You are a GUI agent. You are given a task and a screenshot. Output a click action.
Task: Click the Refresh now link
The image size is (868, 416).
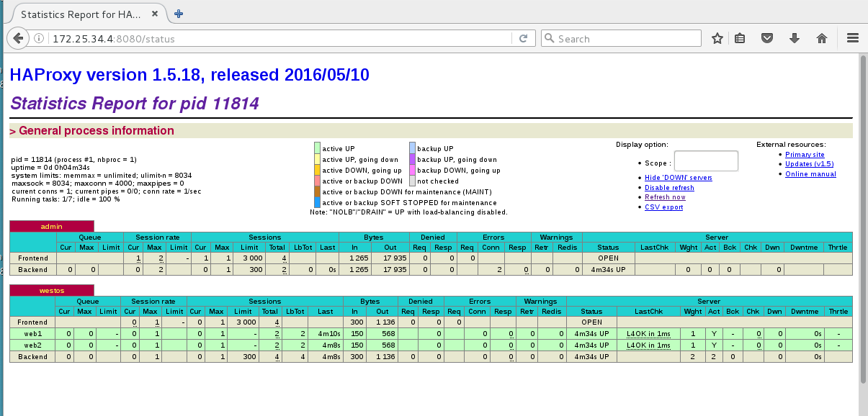click(x=665, y=197)
